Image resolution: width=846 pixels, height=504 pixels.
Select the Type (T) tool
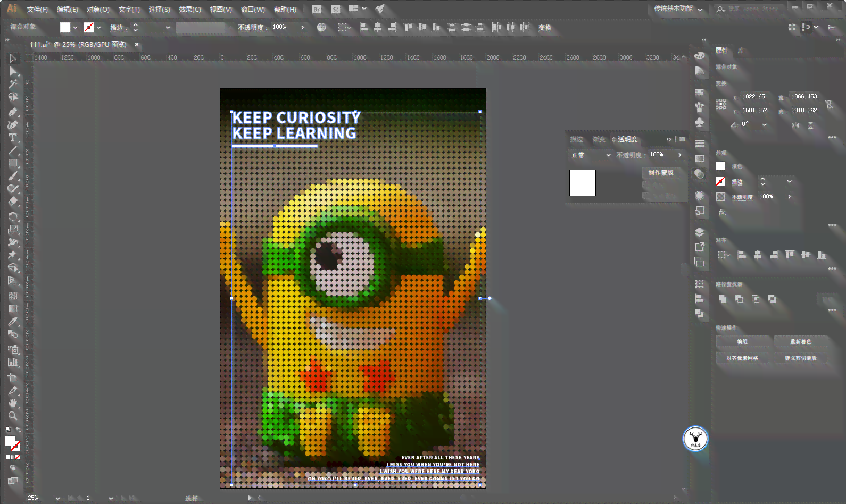click(x=13, y=138)
